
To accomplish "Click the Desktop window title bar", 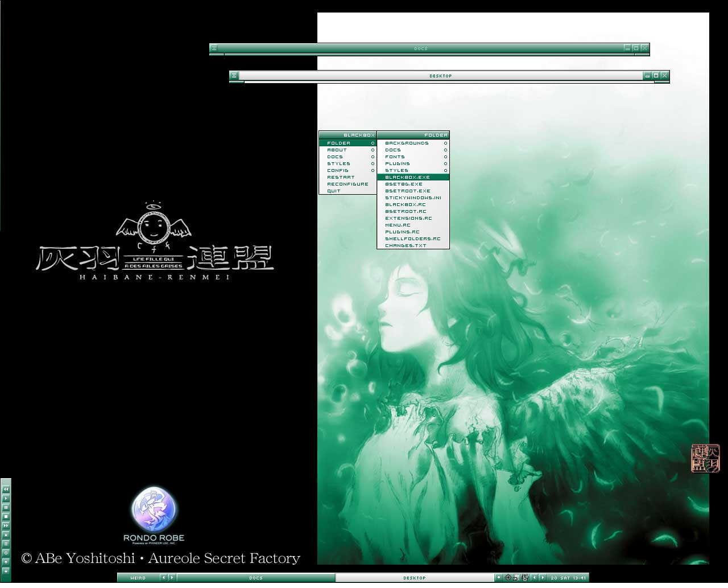I will (x=440, y=75).
